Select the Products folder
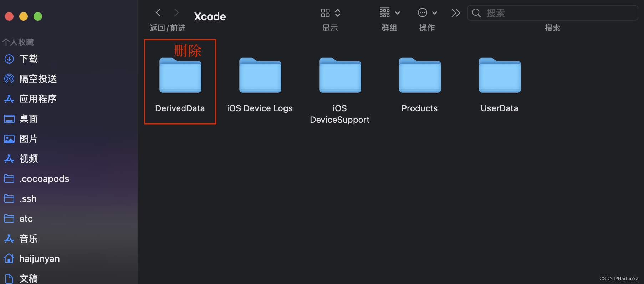Screen dimensions: 644x284 (x=420, y=75)
